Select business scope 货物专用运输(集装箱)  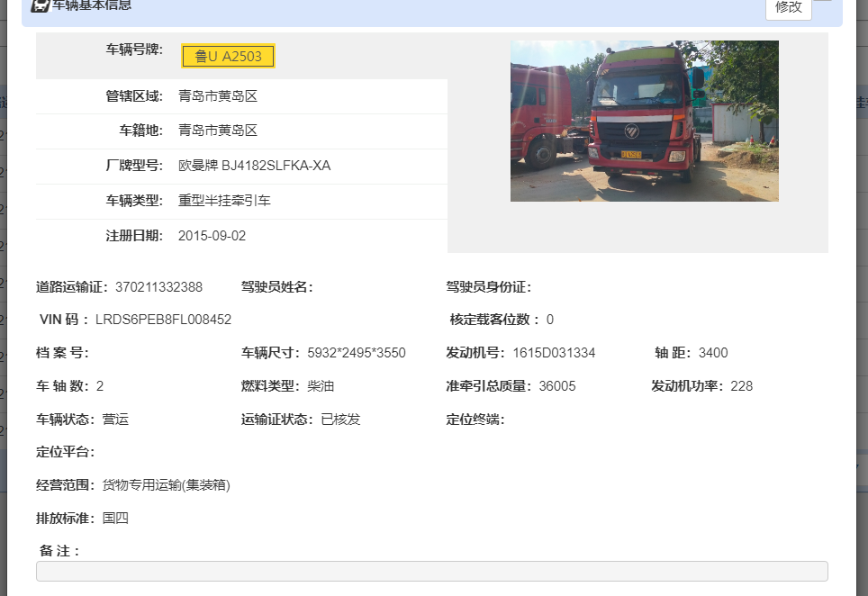[166, 485]
